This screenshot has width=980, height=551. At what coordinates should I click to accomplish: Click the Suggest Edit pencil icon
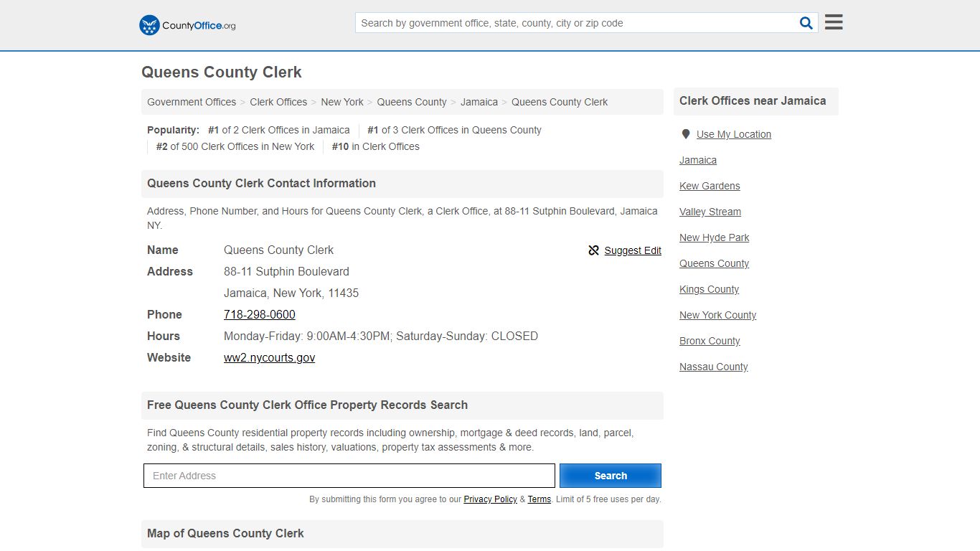click(x=593, y=250)
